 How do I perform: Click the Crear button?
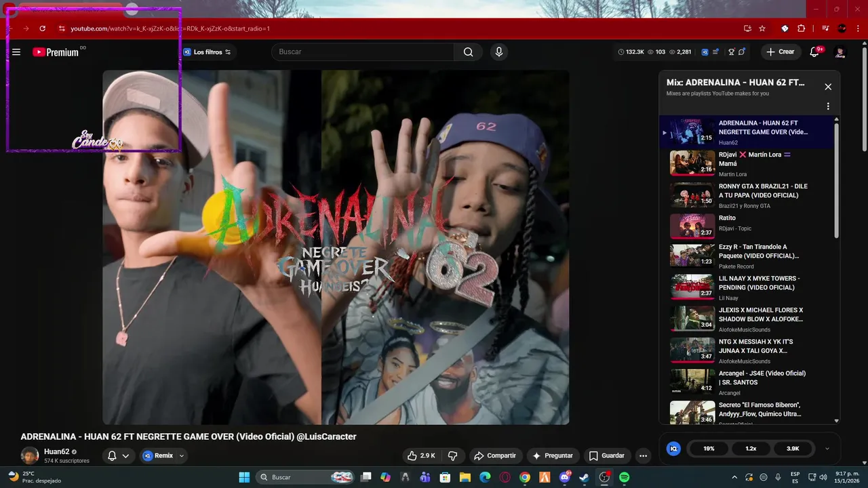click(781, 52)
